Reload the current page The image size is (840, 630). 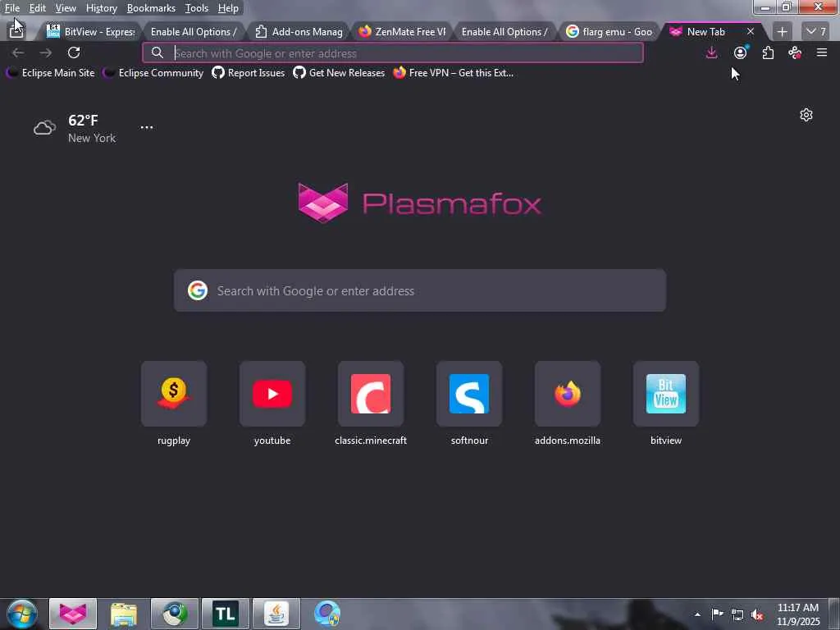point(74,52)
